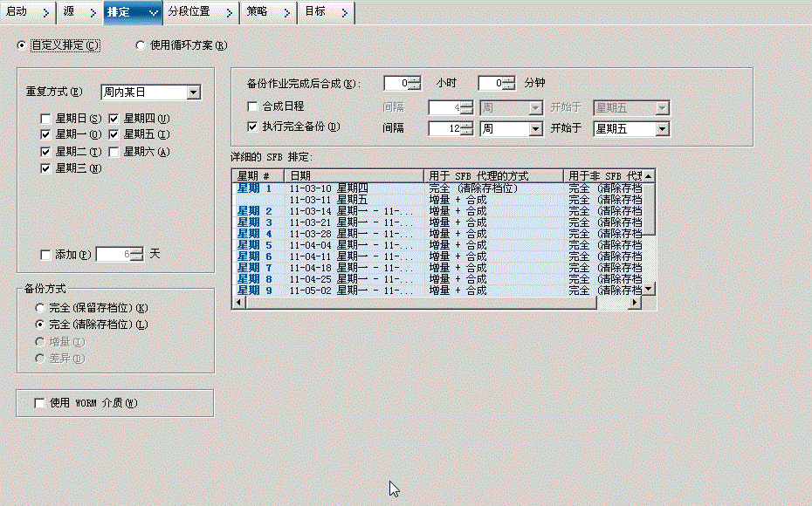
Task: Select the 完全(保留存档位) backup method
Action: point(39,308)
